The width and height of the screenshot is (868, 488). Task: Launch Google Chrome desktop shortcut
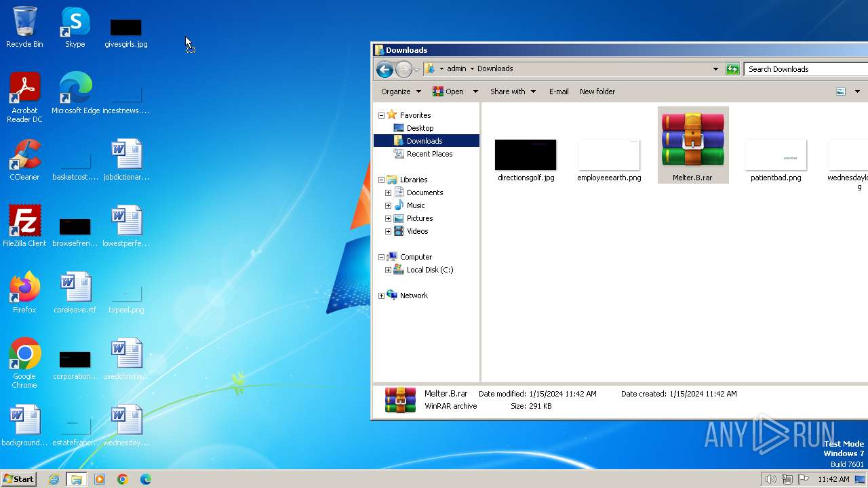pyautogui.click(x=24, y=363)
